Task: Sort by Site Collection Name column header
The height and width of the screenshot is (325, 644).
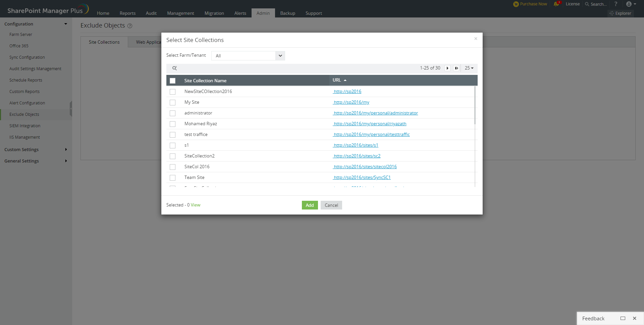Action: point(205,81)
